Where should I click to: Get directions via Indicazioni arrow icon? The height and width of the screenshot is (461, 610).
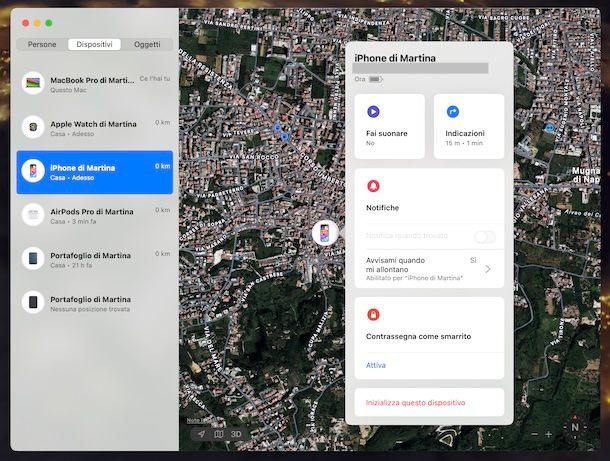tap(453, 112)
